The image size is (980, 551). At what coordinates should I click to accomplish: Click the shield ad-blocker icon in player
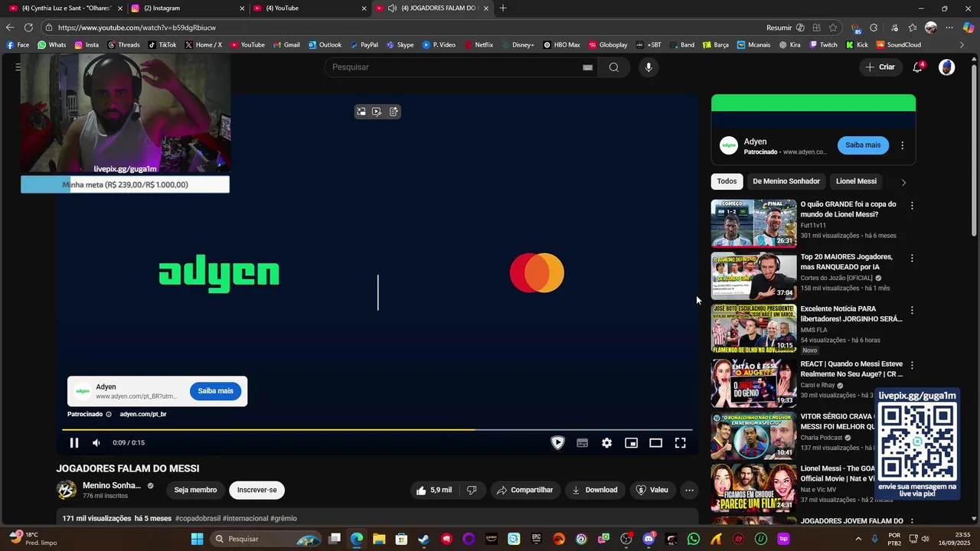pyautogui.click(x=557, y=442)
